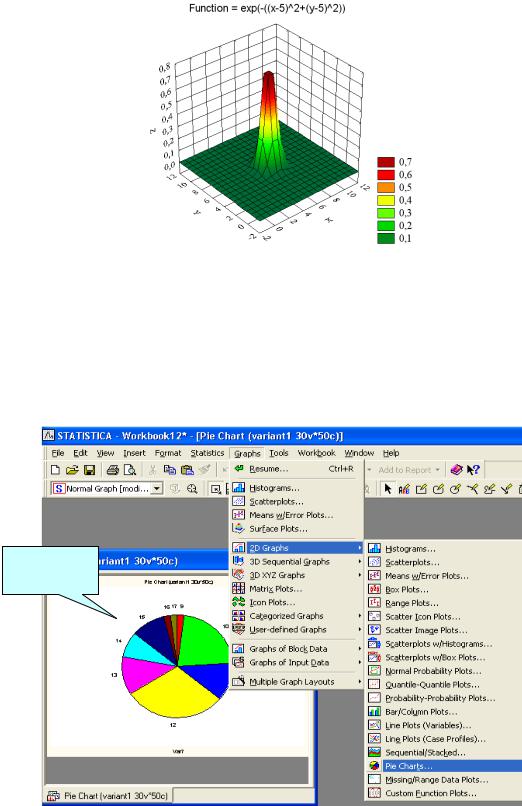Open the Help menu
Viewport: 522px width, 806px height.
click(x=391, y=453)
